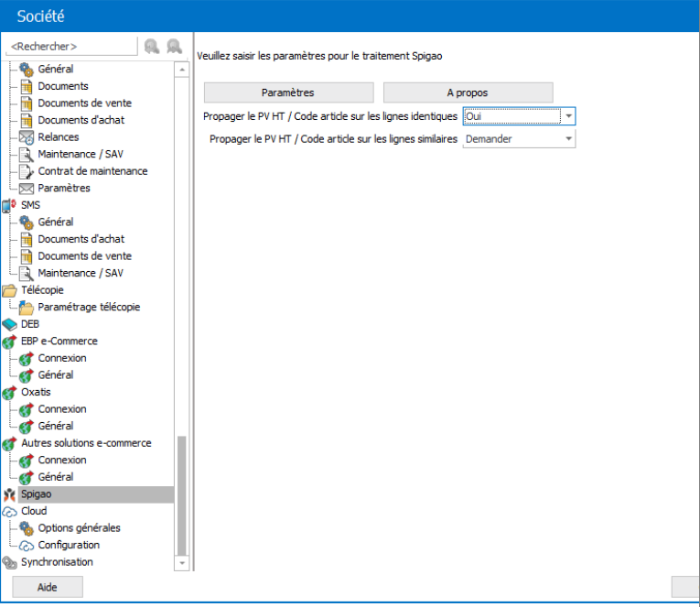Screen dimensions: 700x607
Task: Switch to the Paramètres tab
Action: point(288,92)
